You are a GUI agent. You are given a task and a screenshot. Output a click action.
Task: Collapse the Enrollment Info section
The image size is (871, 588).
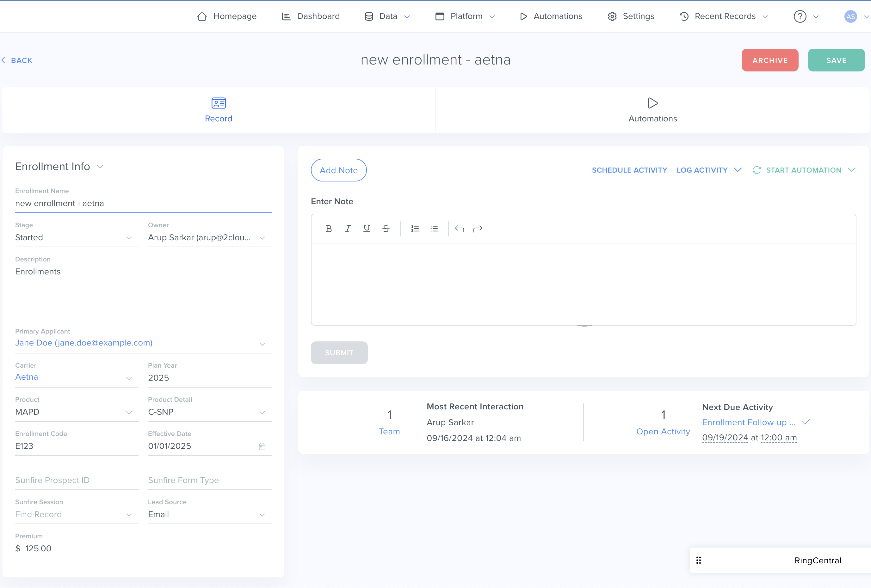[x=100, y=167]
